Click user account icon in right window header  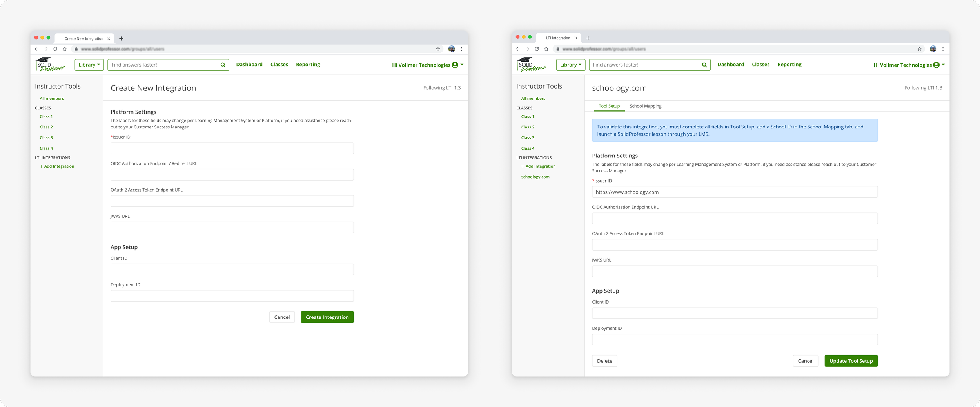pos(936,65)
